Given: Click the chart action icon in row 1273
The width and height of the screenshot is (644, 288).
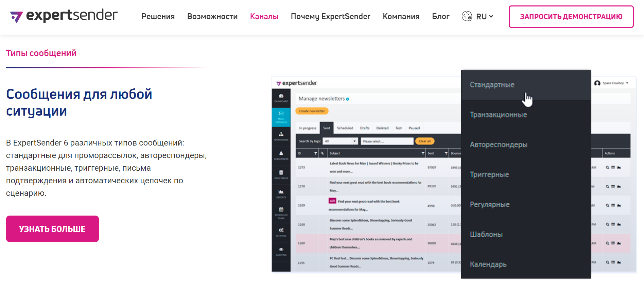Looking at the screenshot, I should tap(619, 167).
